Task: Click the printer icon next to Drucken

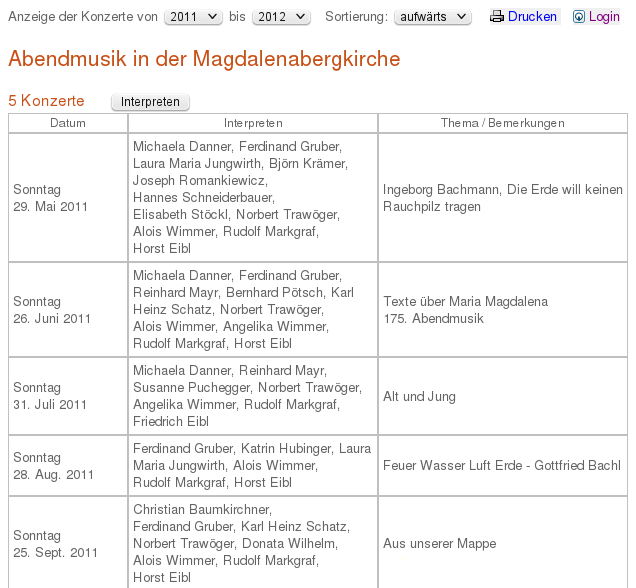Action: [x=496, y=17]
